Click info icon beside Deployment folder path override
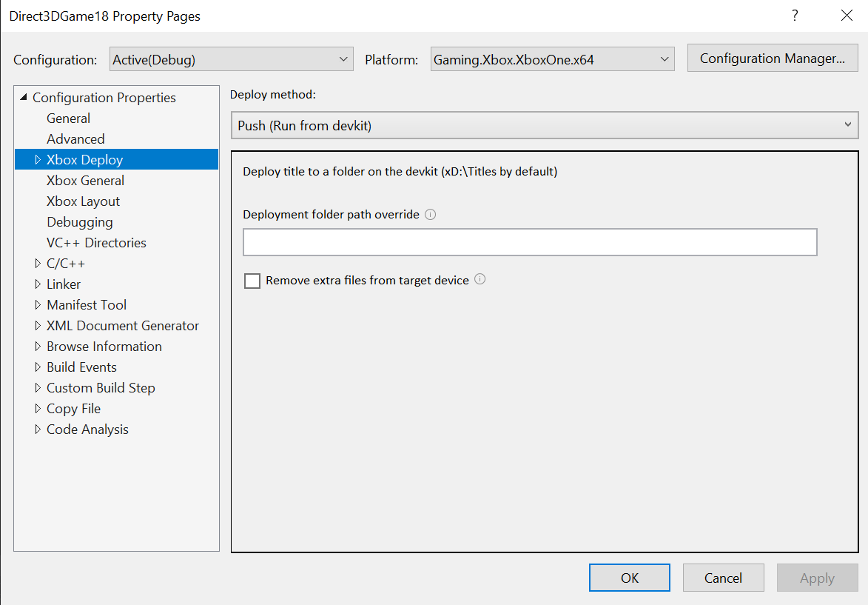Screen dimensions: 868x605 [x=430, y=215]
